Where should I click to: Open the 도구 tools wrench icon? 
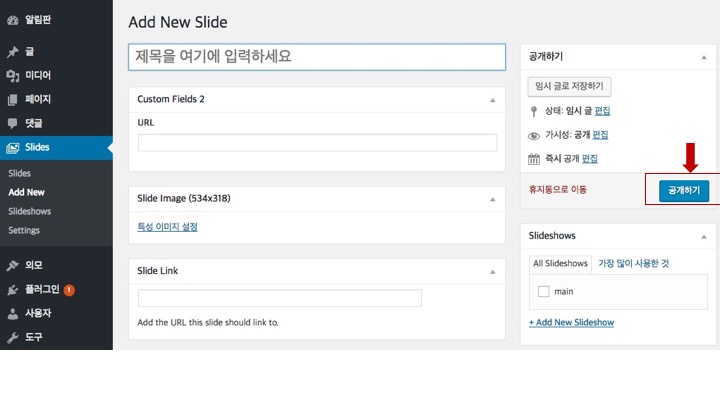click(x=12, y=338)
